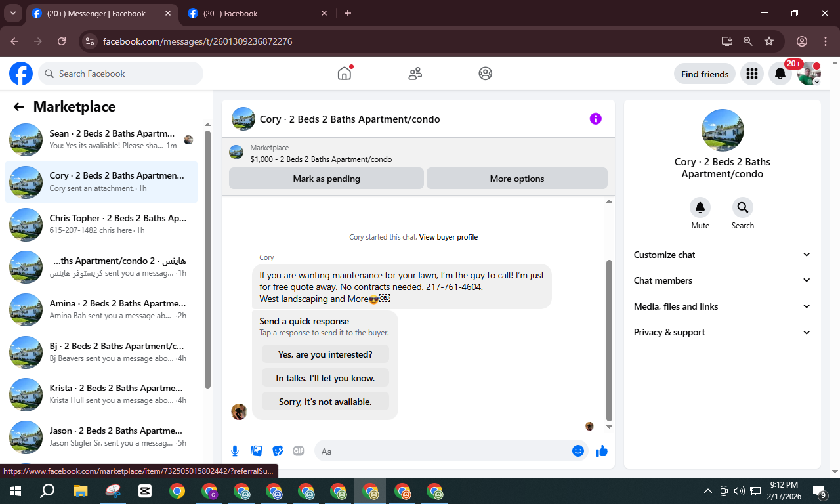Open Chrome zoom magnifier icon
Viewport: 840px width, 504px height.
tap(748, 41)
